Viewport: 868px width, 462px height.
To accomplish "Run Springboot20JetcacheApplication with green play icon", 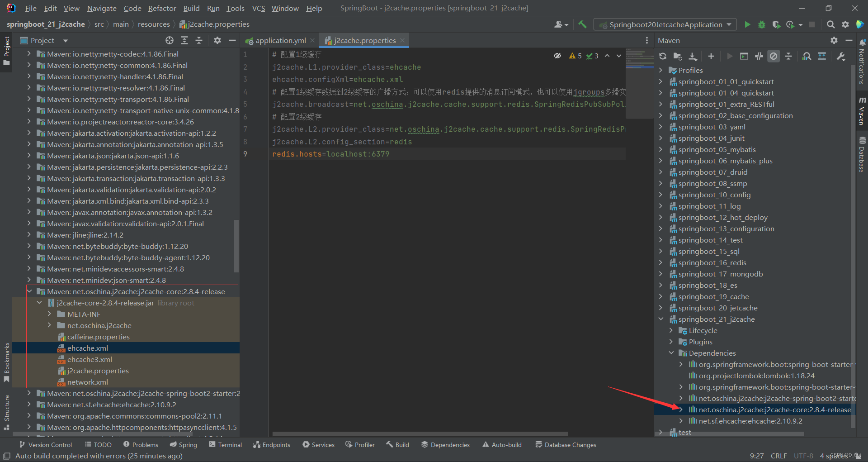I will point(747,24).
